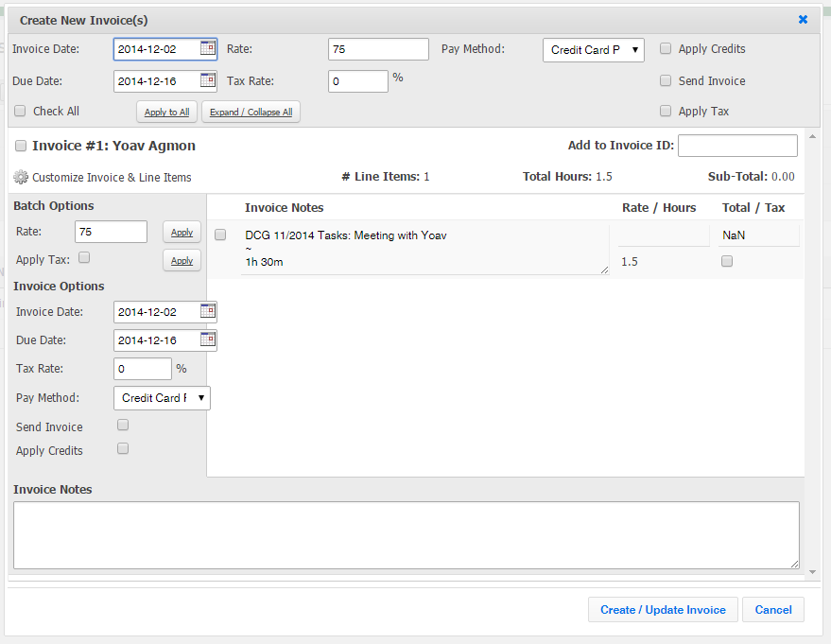Enable the top Apply Credits checkbox
The height and width of the screenshot is (644, 831).
[x=666, y=49]
